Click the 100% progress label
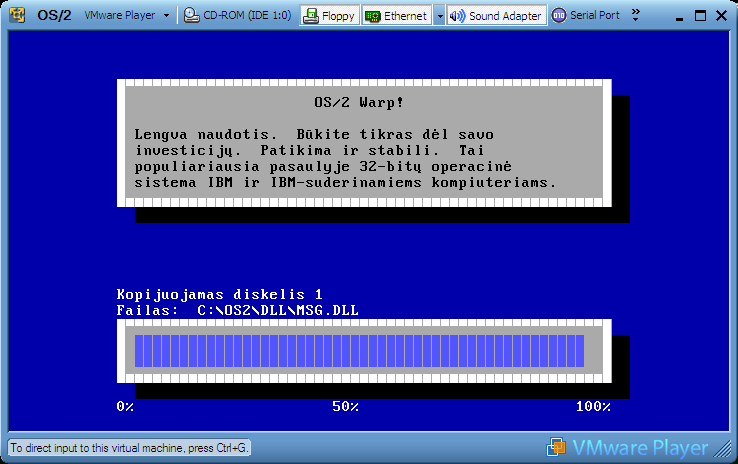 pos(593,407)
